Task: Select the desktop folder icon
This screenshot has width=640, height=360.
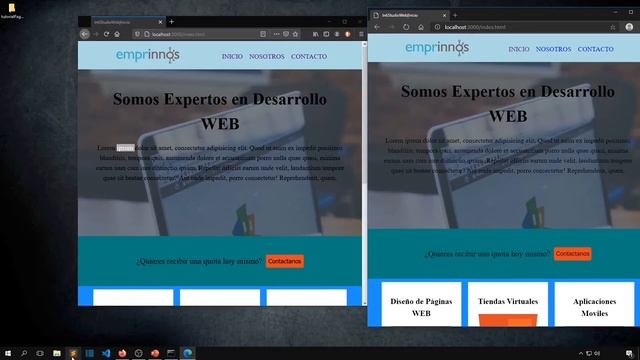Action: coord(12,11)
